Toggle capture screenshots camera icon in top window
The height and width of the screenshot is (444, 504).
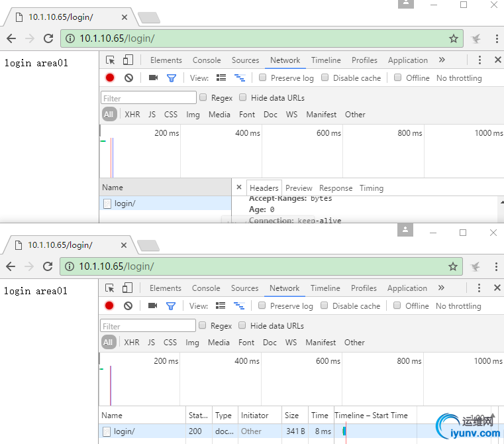coord(153,78)
